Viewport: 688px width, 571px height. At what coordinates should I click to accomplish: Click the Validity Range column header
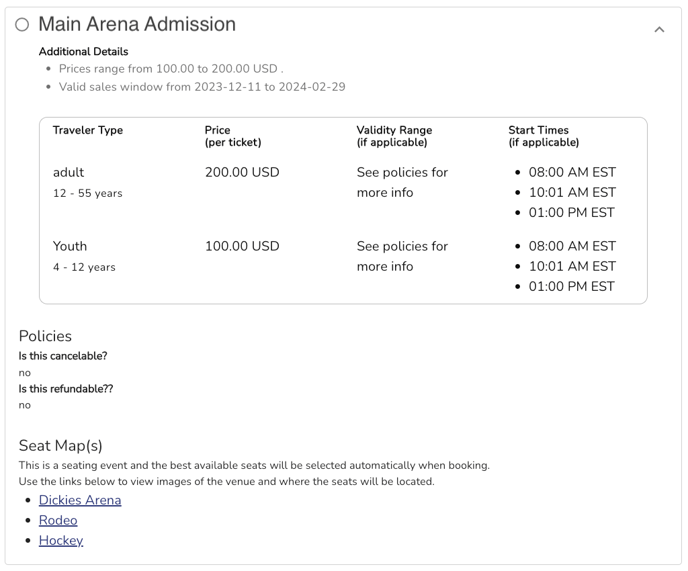[394, 136]
